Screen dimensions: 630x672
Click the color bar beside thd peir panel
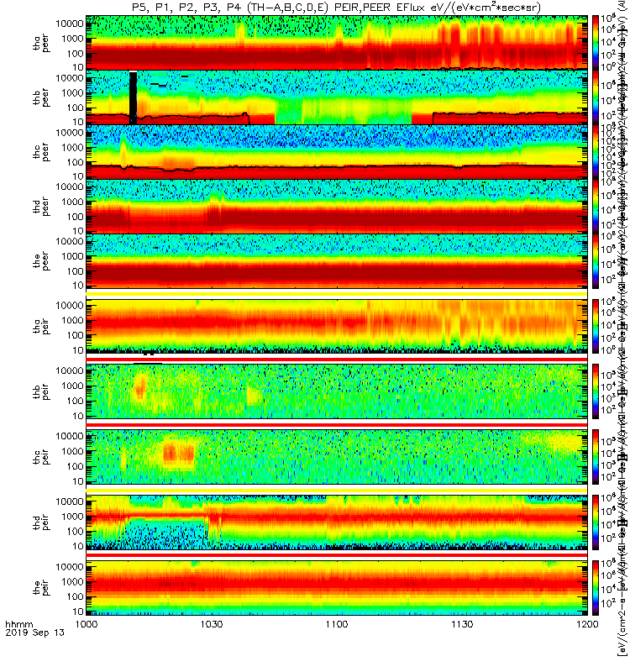pyautogui.click(x=596, y=522)
